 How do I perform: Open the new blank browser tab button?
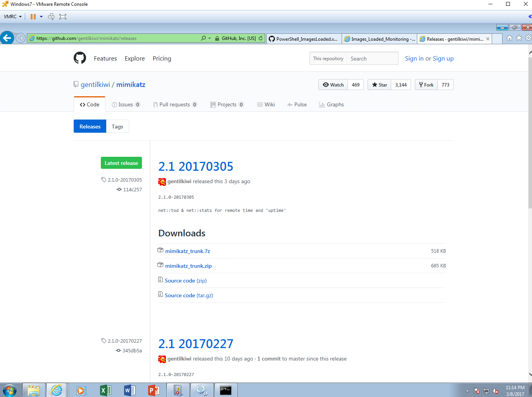click(x=497, y=39)
